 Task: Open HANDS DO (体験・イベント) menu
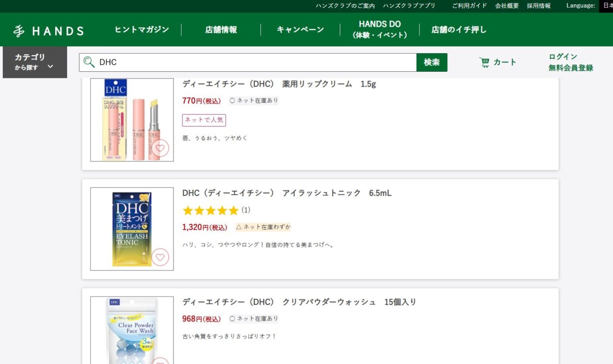coord(380,30)
